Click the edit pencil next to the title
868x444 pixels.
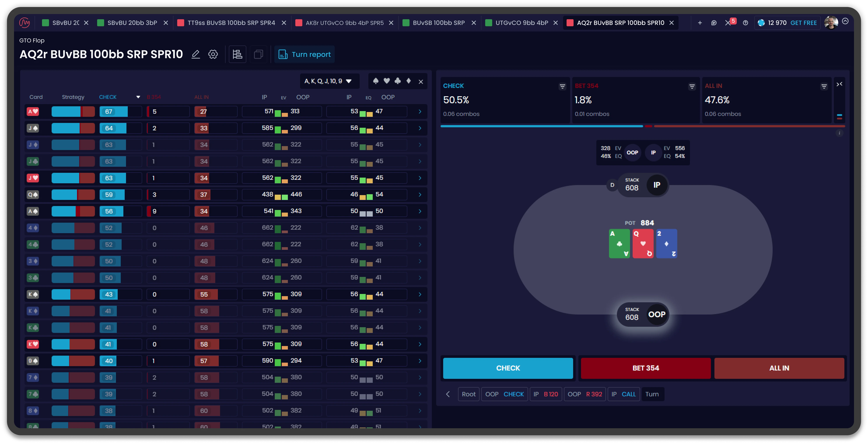click(196, 54)
